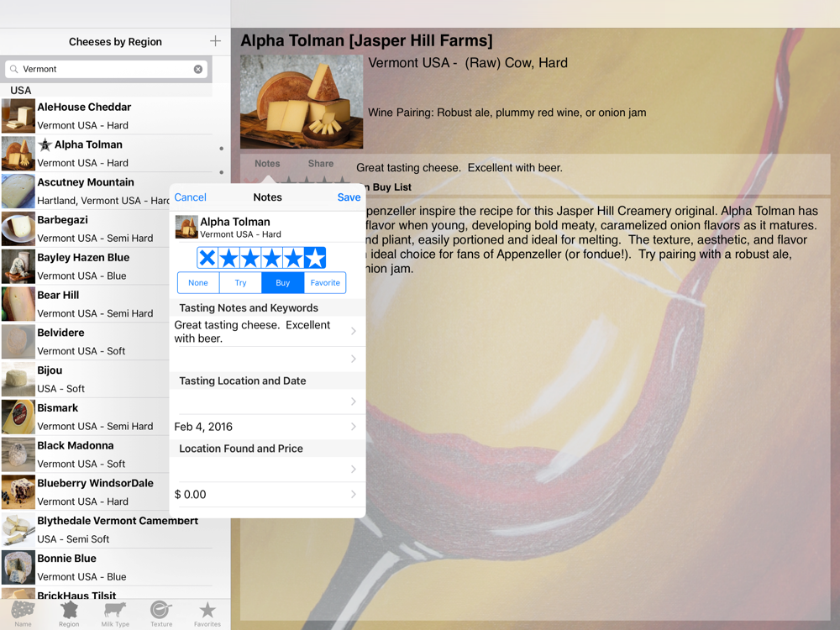Select Bear Hill in the list
840x630 pixels.
tap(86, 304)
